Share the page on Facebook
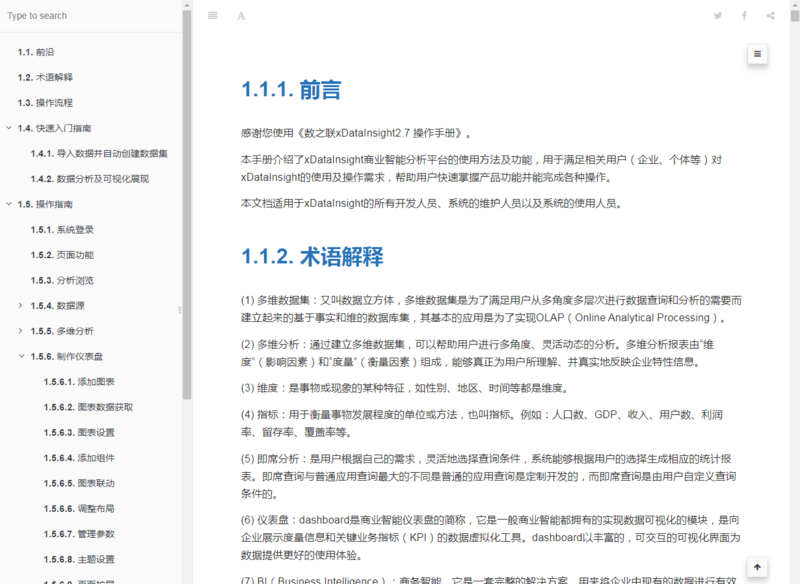The height and width of the screenshot is (584, 800). (x=744, y=16)
